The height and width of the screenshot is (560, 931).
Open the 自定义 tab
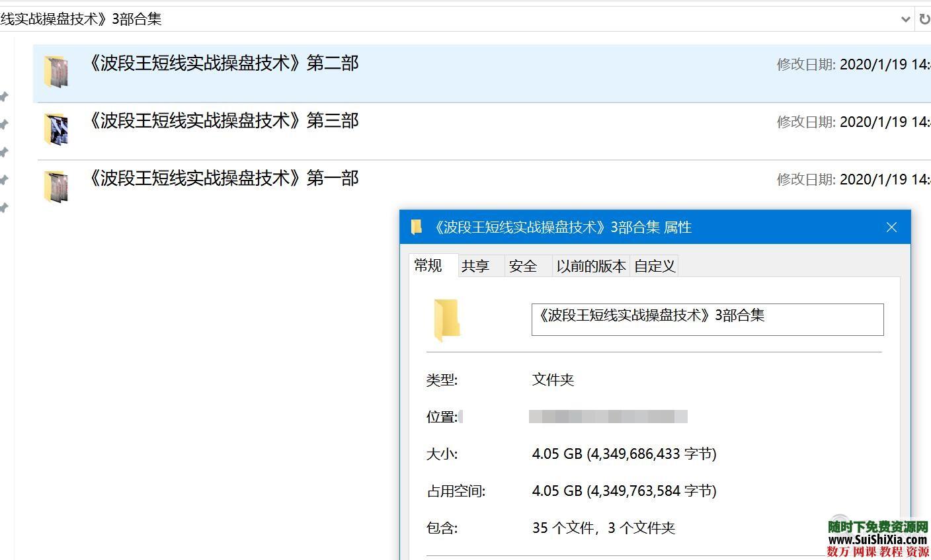(x=653, y=266)
